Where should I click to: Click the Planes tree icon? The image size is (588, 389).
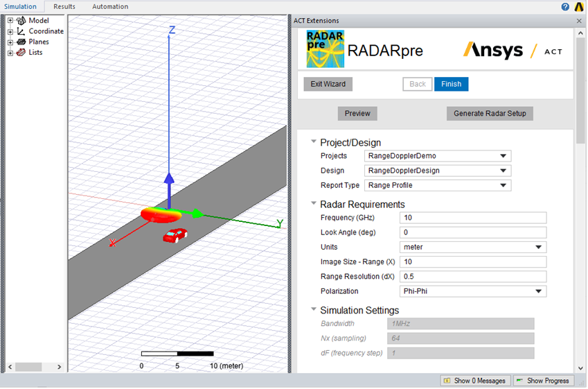(21, 42)
